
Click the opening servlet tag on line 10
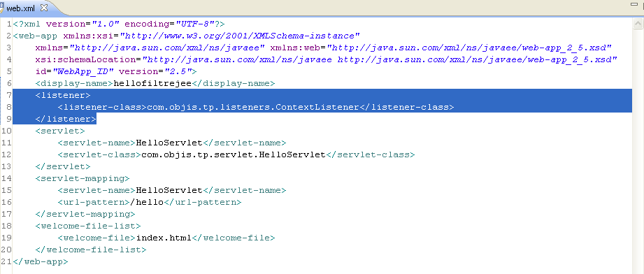pos(60,131)
